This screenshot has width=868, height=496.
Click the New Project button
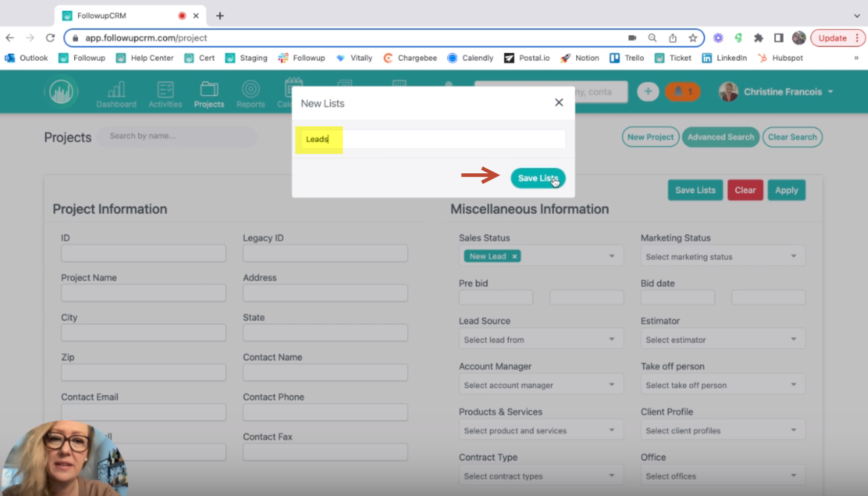650,137
